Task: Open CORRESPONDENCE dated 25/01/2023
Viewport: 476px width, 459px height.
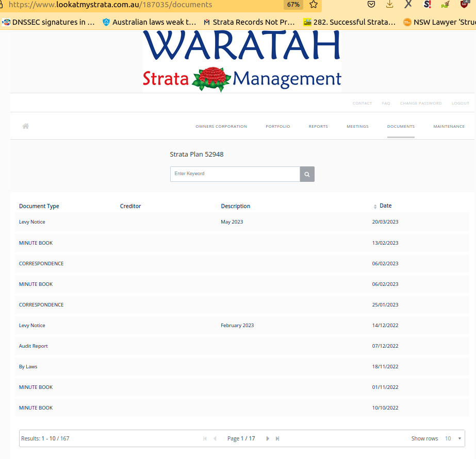Action: (x=242, y=304)
